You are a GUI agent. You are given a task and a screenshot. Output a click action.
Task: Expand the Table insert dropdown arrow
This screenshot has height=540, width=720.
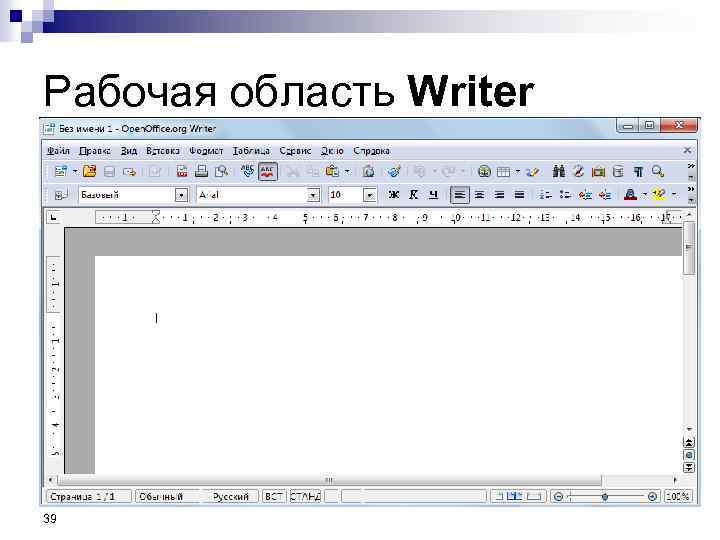518,172
